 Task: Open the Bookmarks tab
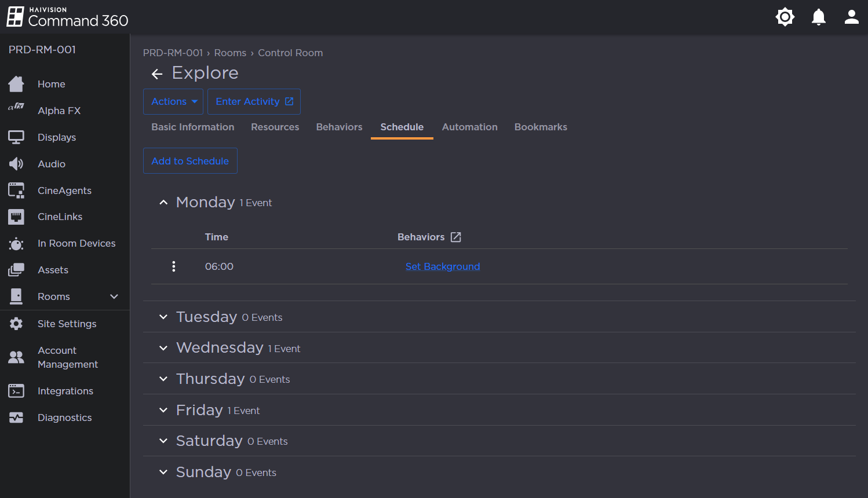point(540,127)
